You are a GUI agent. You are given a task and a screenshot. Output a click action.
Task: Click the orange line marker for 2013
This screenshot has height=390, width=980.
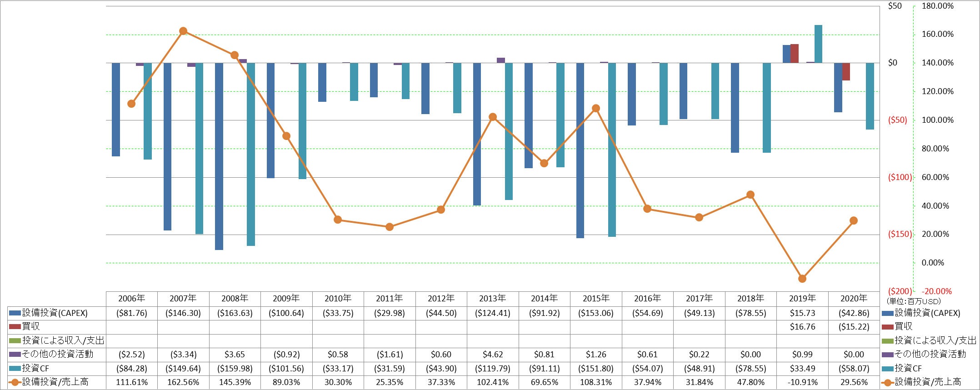coord(493,117)
